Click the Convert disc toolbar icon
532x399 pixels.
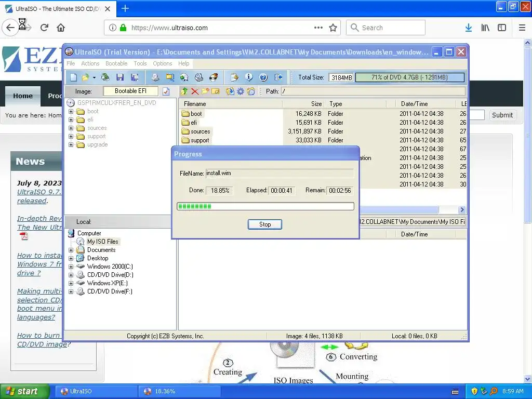[x=184, y=77]
